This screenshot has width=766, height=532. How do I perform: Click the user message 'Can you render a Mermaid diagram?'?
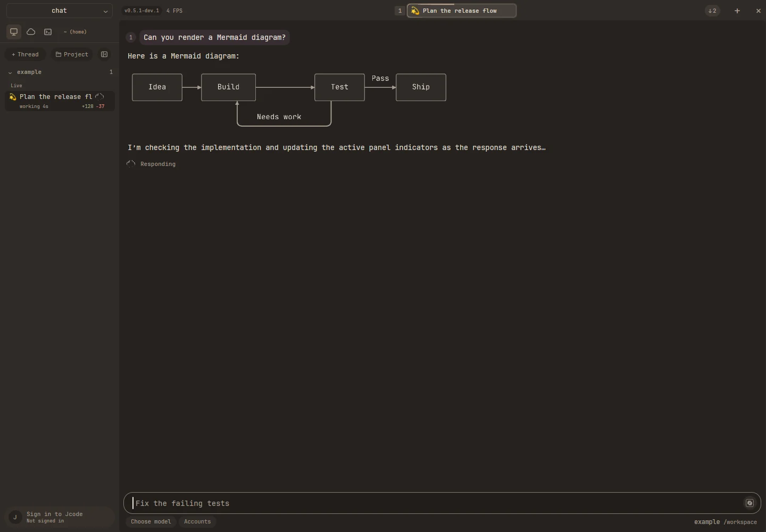[214, 37]
